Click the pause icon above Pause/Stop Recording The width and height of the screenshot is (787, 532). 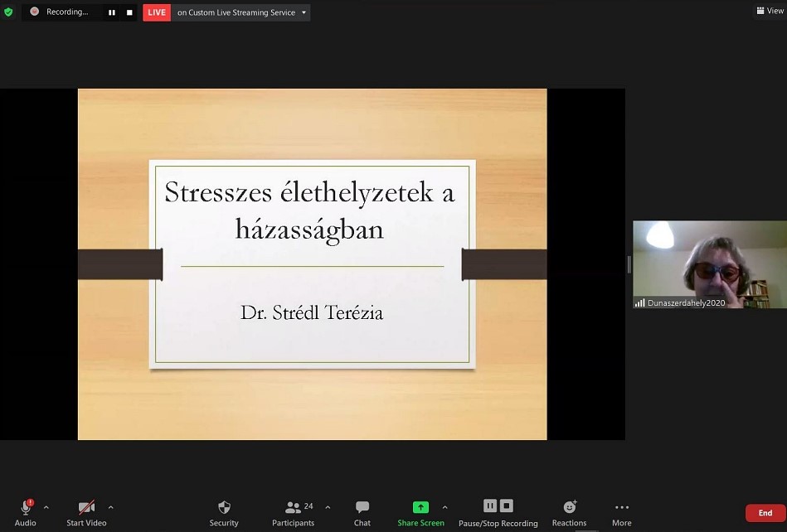[x=490, y=505]
